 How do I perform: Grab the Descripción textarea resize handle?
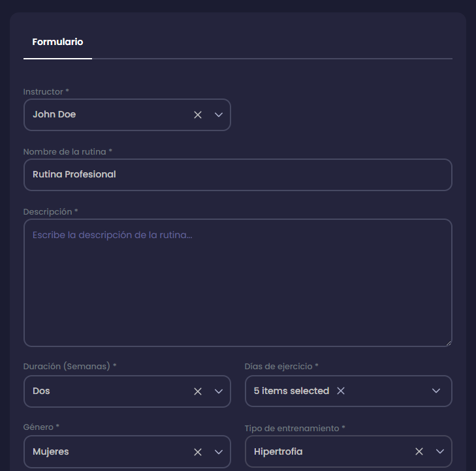pyautogui.click(x=448, y=342)
